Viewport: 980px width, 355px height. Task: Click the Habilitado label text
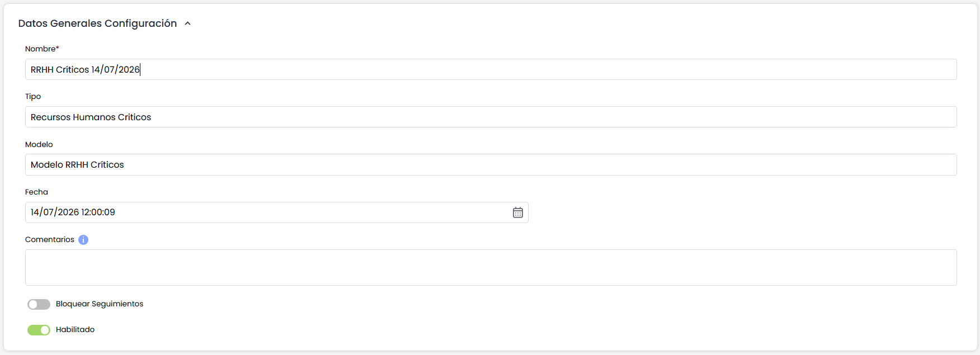tap(75, 329)
